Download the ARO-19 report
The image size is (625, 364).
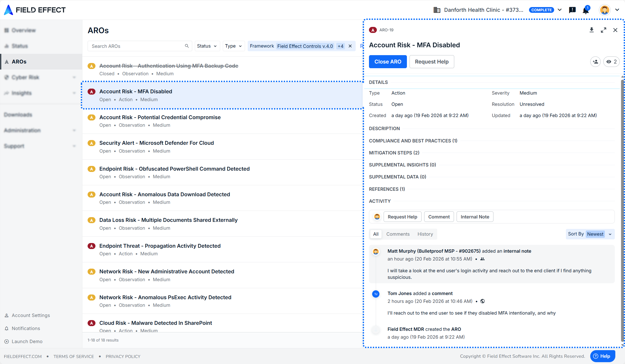click(x=592, y=30)
